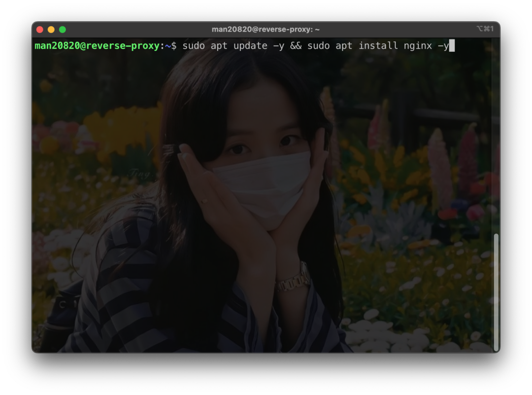Click the word "install" in the command
532x395 pixels.
378,45
